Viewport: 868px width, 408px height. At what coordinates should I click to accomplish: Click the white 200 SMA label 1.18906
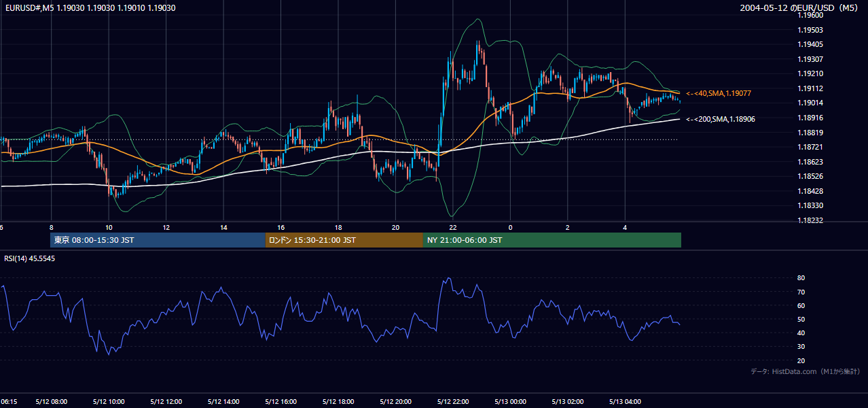pos(721,119)
